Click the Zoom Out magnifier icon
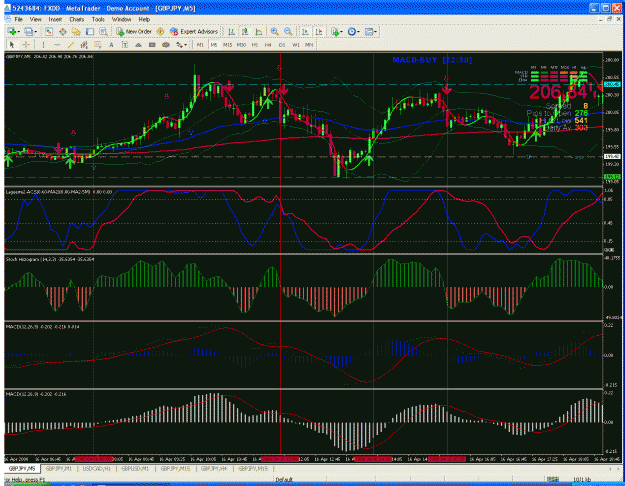 pyautogui.click(x=288, y=32)
